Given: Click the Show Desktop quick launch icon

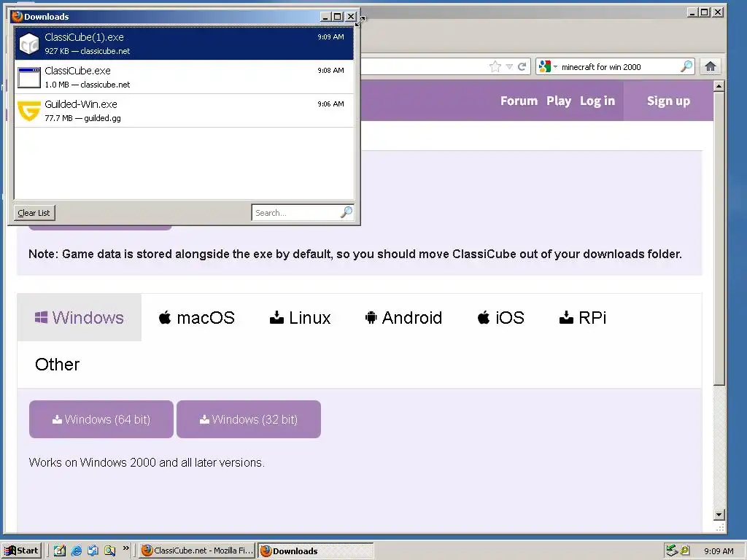Looking at the screenshot, I should [60, 551].
